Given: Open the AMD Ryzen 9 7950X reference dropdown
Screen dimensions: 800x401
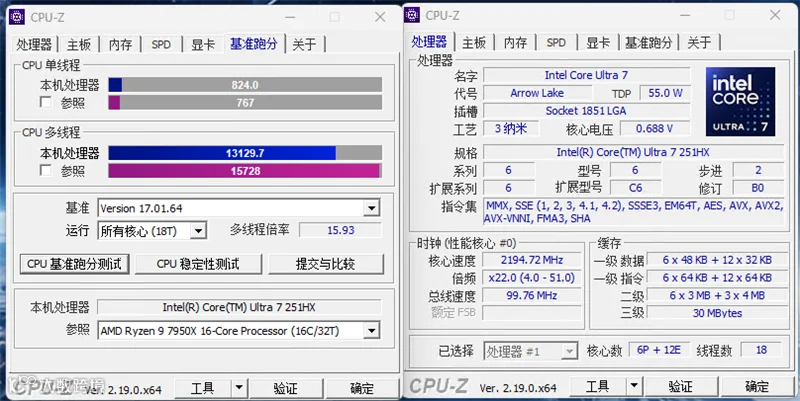Looking at the screenshot, I should coord(371,331).
